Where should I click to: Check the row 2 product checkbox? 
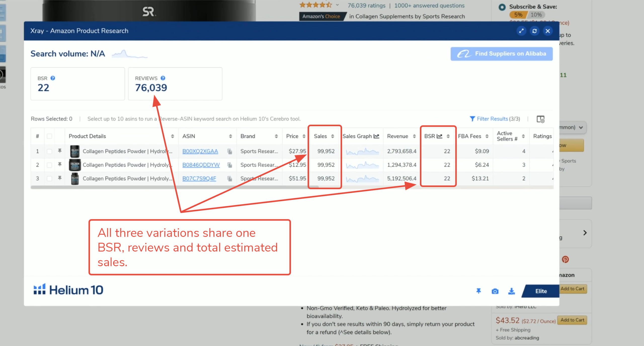pyautogui.click(x=49, y=165)
